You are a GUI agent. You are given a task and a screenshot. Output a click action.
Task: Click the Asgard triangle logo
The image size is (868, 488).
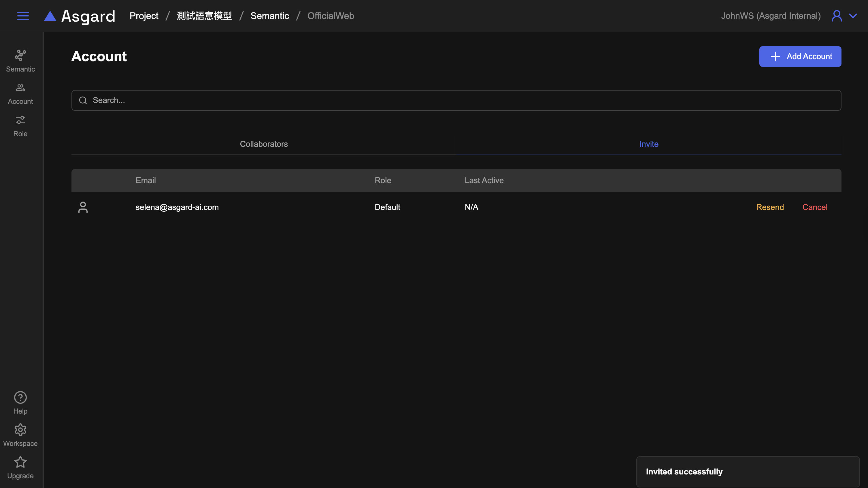coord(50,16)
